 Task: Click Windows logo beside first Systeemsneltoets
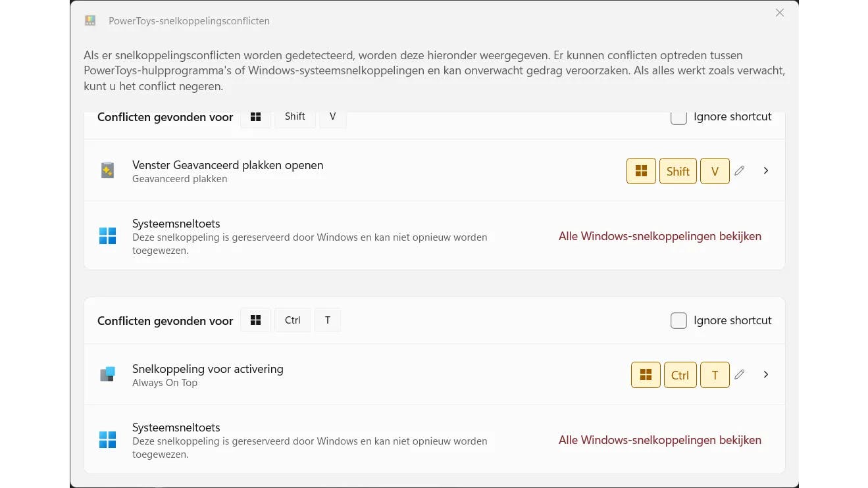pyautogui.click(x=107, y=235)
